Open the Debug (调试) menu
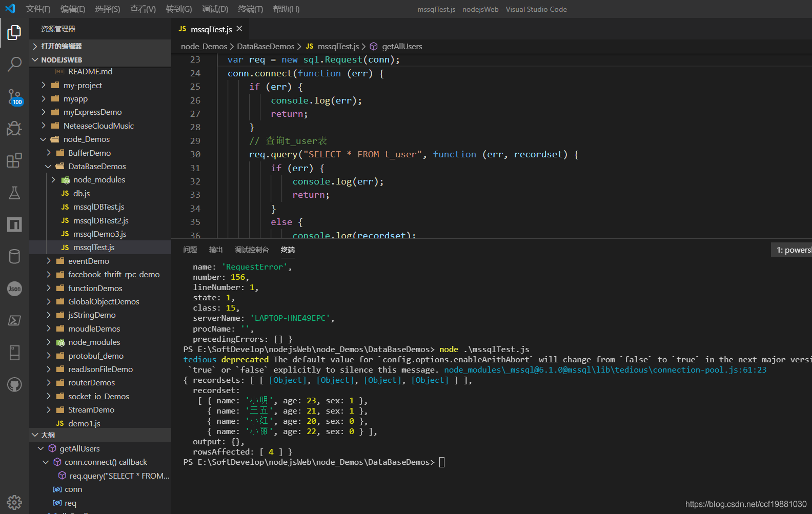Image resolution: width=812 pixels, height=514 pixels. 215,9
